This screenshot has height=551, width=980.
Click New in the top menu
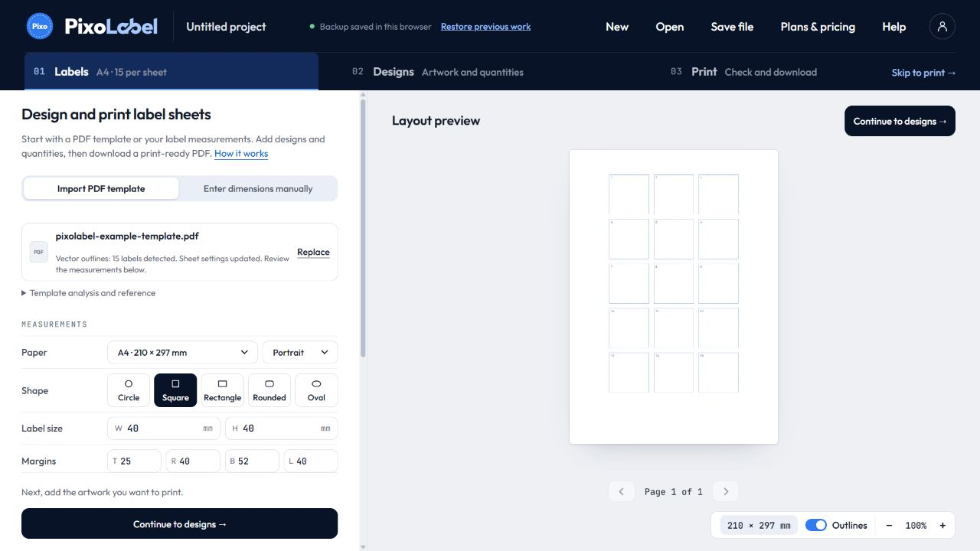click(617, 27)
